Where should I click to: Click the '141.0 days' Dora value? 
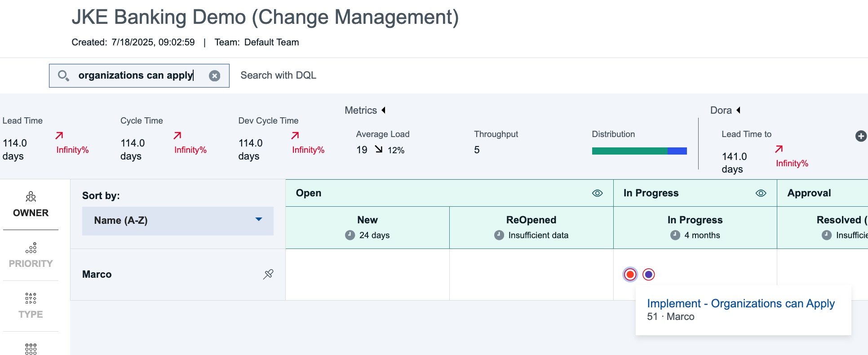pos(734,163)
